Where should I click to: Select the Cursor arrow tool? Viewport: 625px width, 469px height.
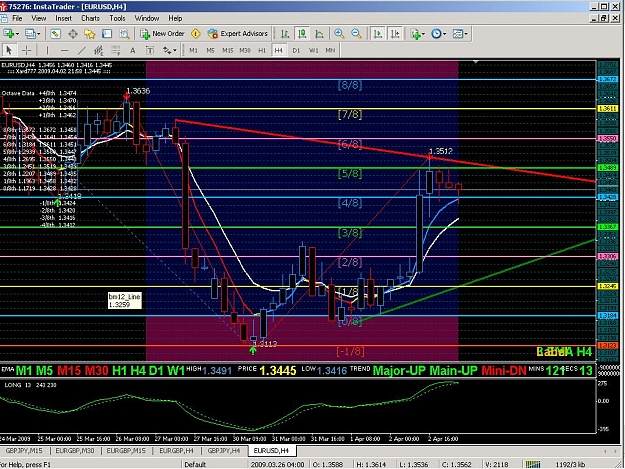(x=9, y=51)
